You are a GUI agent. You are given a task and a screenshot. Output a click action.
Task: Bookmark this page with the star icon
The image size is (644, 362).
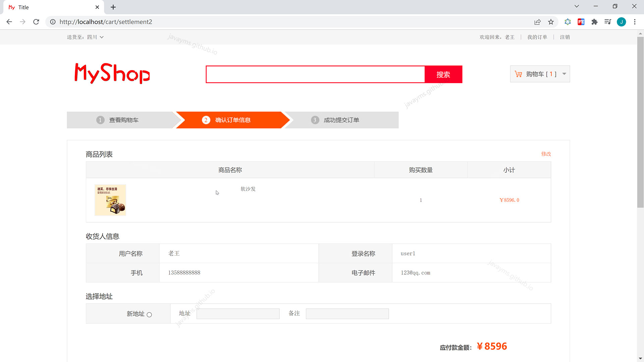point(551,22)
